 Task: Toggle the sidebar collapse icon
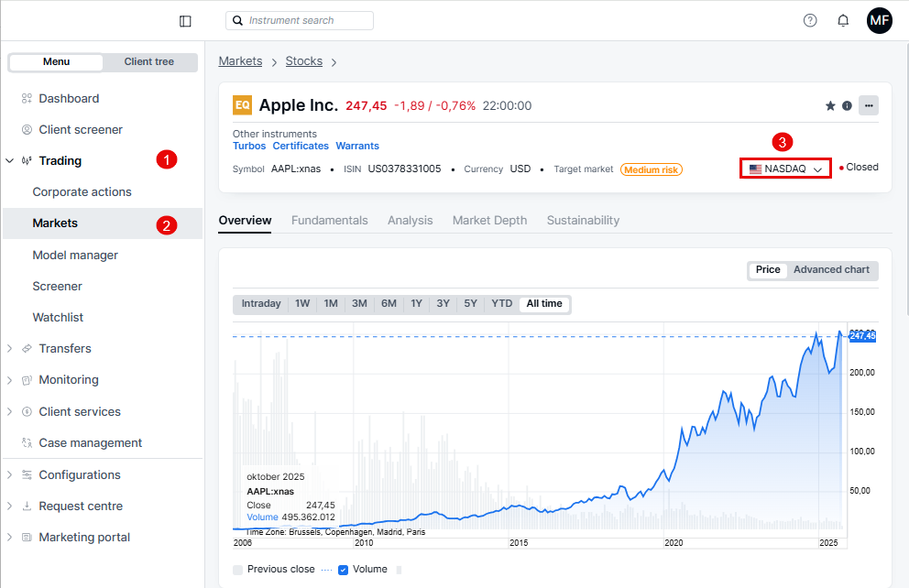pyautogui.click(x=185, y=21)
